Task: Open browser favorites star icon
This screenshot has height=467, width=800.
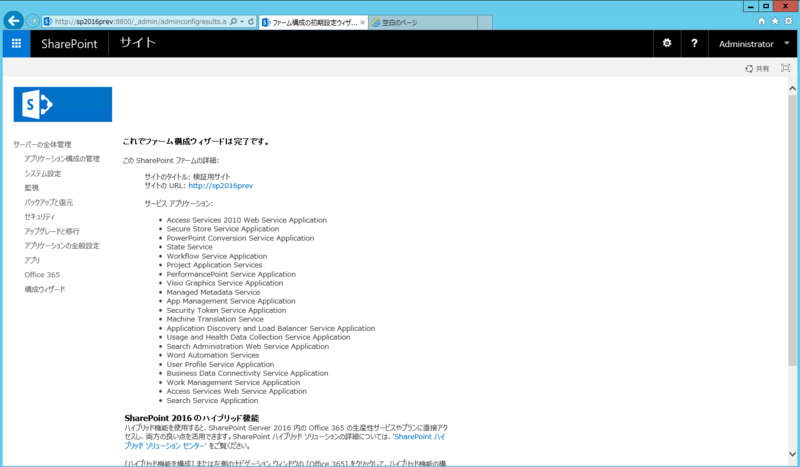Action: click(774, 21)
